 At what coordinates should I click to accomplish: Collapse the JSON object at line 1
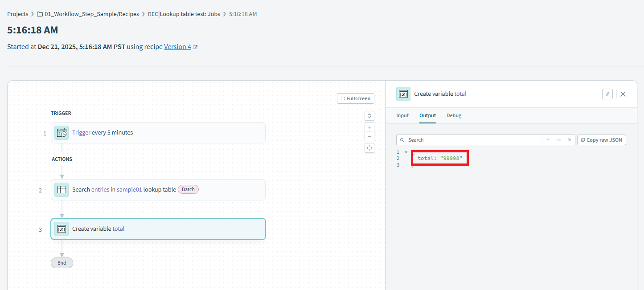[406, 152]
